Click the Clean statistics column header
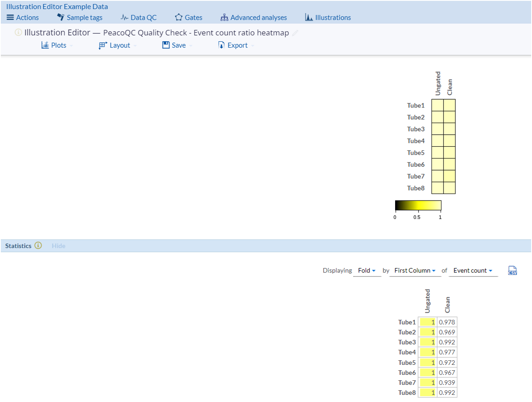 click(x=447, y=305)
